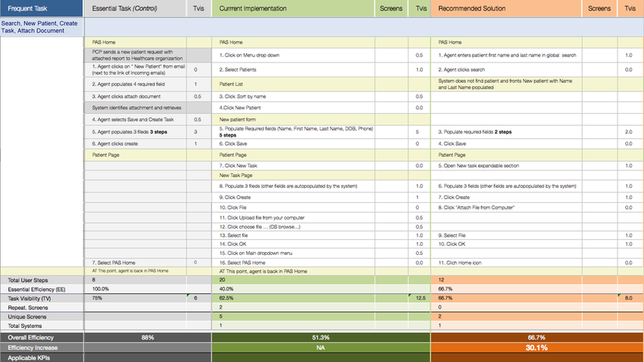Click the NA efficiency increase cell
This screenshot has width=644, height=362.
(321, 348)
